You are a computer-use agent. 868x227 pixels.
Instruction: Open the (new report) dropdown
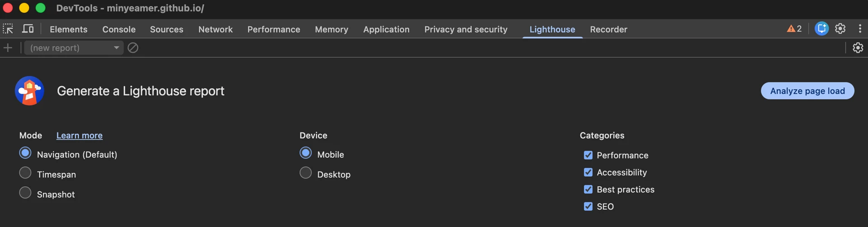[x=74, y=47]
